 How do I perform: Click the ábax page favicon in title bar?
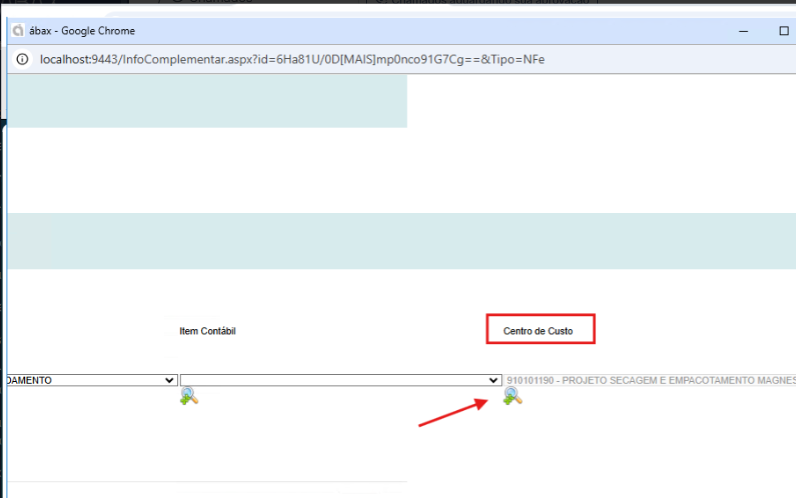(17, 31)
